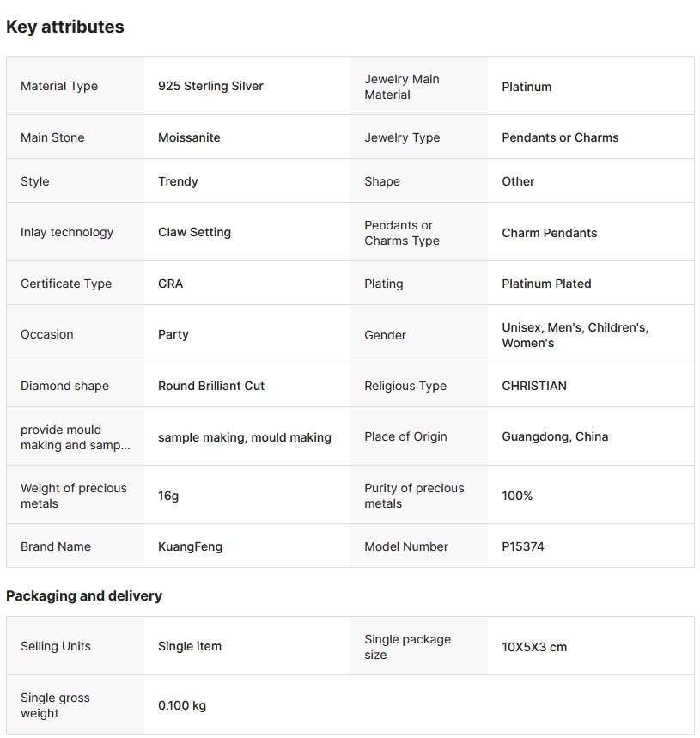Image resolution: width=700 pixels, height=738 pixels.
Task: Click the Round Brilliant Cut value
Action: pyautogui.click(x=211, y=386)
